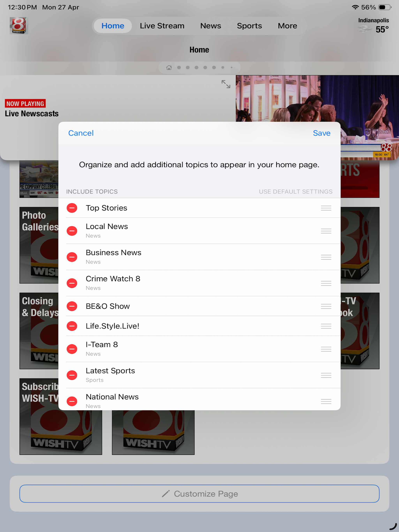Save the topic selection
Screen dimensions: 399x532
(321, 133)
